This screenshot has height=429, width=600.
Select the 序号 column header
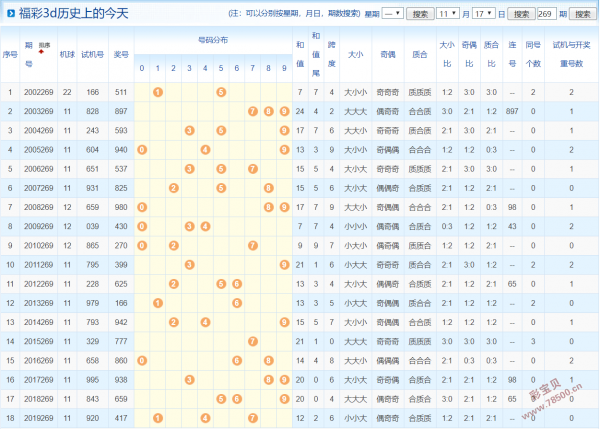coord(10,54)
